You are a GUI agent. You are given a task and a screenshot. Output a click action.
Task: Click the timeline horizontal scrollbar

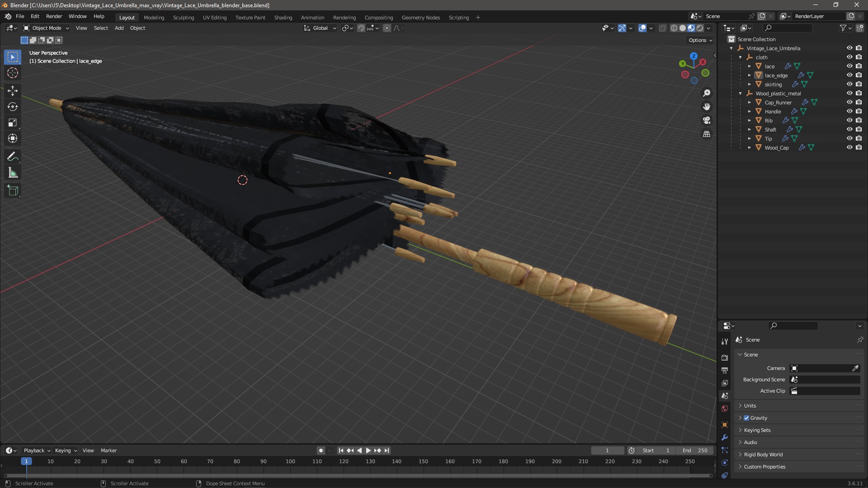357,475
